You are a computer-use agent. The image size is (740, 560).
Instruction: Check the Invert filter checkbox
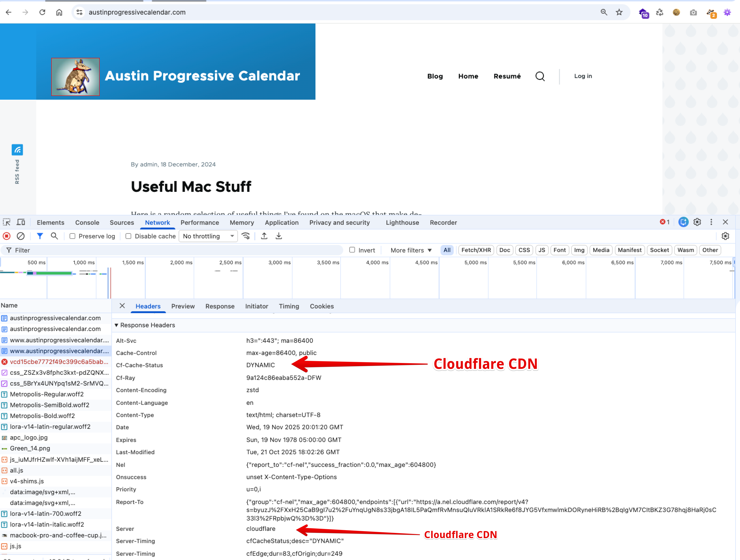[353, 250]
